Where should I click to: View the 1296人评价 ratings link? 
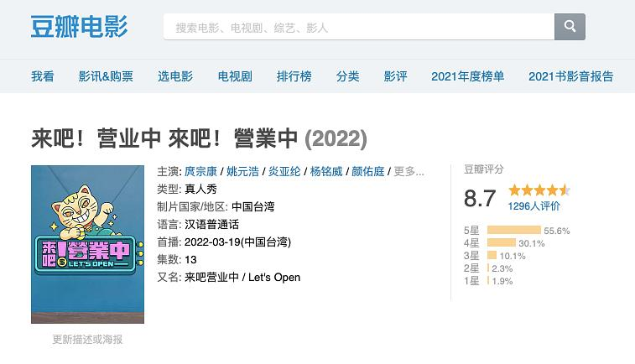534,206
